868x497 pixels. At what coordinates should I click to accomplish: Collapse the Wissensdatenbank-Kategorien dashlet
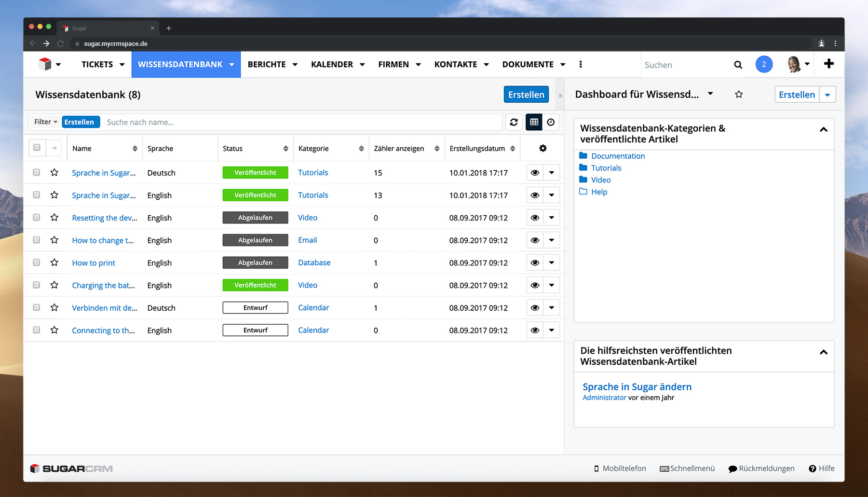[x=823, y=129]
